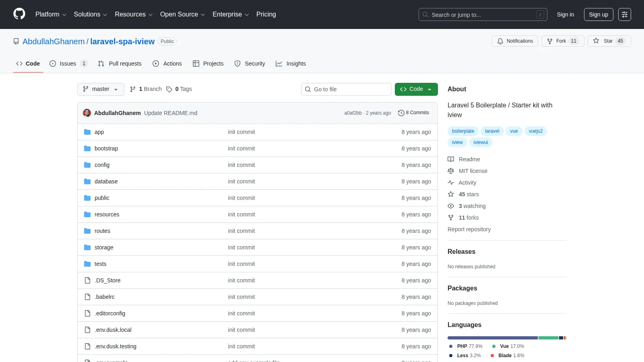Open the Update README.md commit message

[x=171, y=113]
